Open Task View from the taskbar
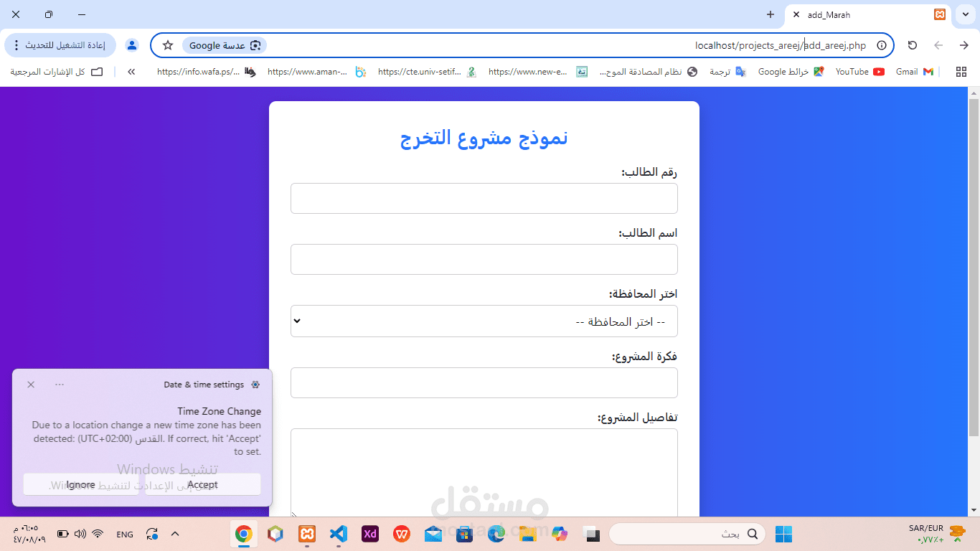 click(x=591, y=534)
